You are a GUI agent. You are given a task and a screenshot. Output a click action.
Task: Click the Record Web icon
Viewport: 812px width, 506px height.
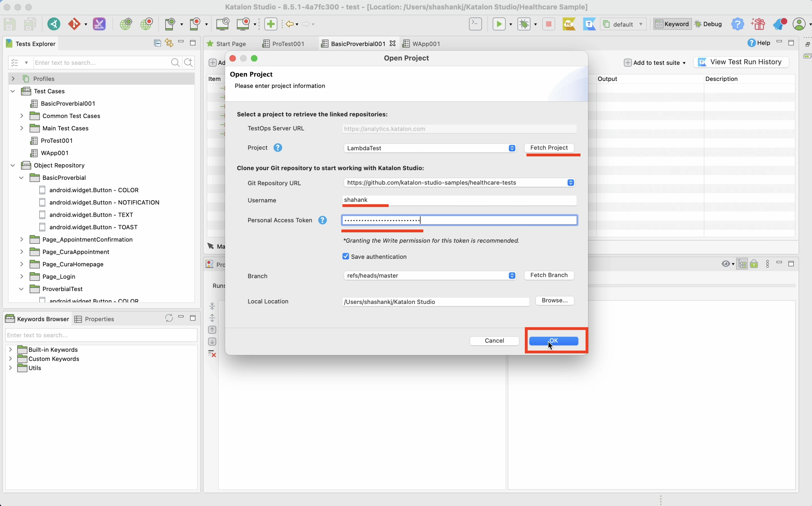point(147,24)
